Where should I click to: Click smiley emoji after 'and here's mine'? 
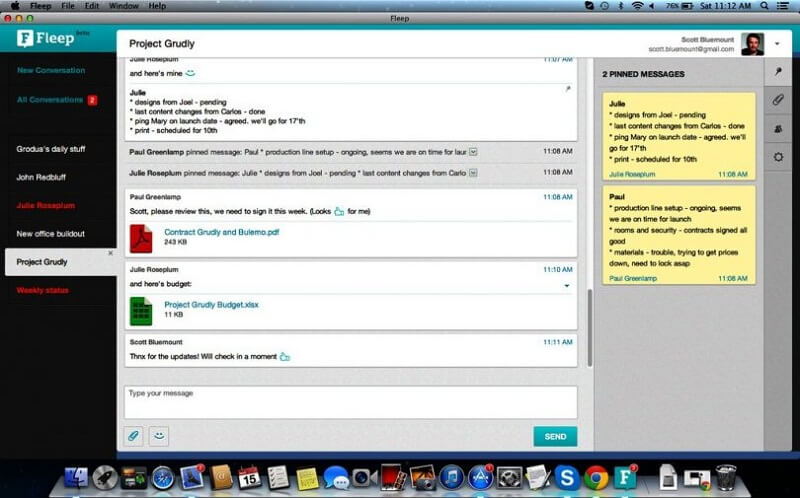[190, 73]
